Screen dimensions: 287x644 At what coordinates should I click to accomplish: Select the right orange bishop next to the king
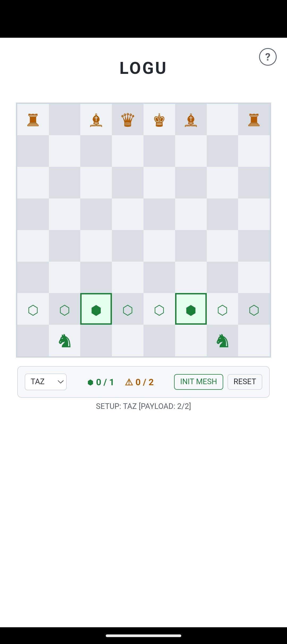point(191,120)
